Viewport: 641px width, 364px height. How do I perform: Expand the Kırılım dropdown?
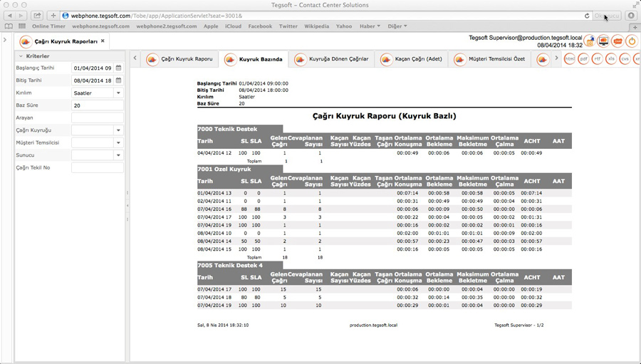coord(118,93)
